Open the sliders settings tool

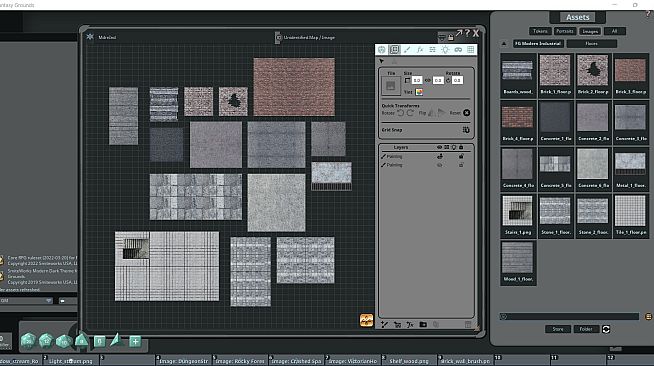(433, 50)
